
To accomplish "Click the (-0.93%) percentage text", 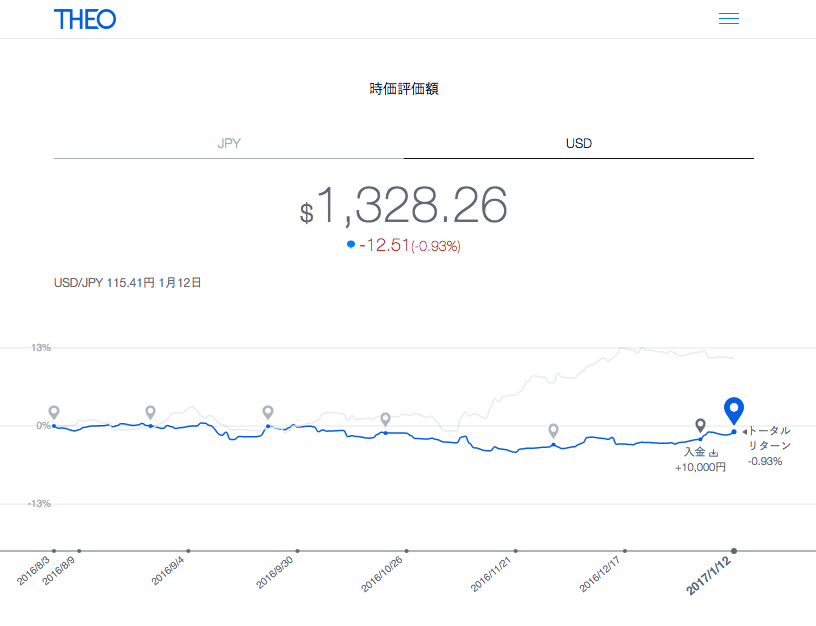I will click(436, 246).
